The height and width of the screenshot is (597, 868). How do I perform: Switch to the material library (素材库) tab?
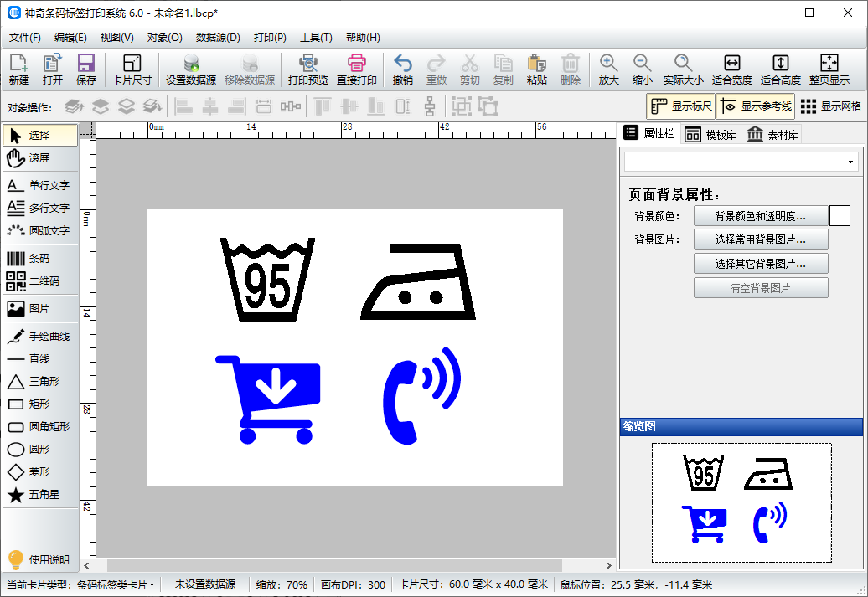click(772, 135)
